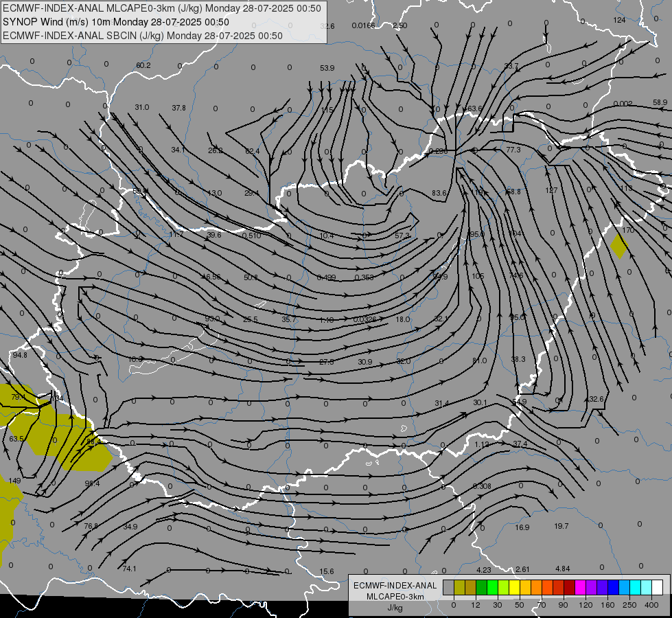672x618 pixels.
Task: Select the magenta legend swatch
Action: coord(581,587)
